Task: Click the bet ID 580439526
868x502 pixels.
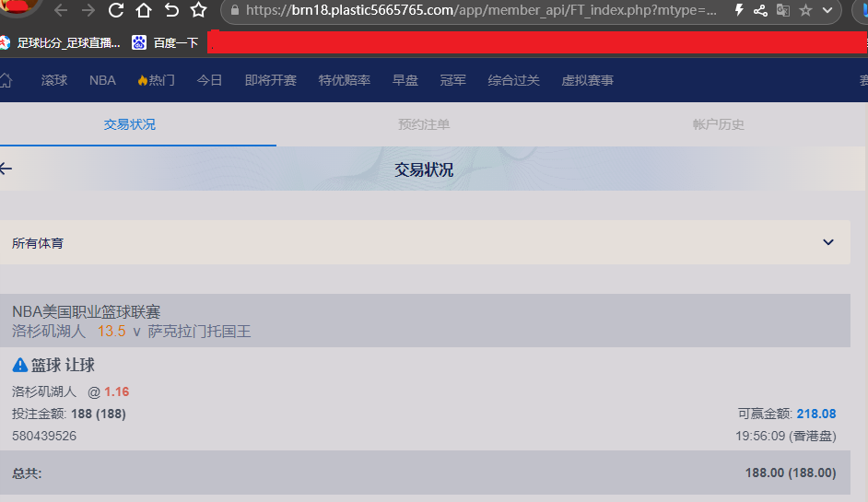Action: [44, 436]
